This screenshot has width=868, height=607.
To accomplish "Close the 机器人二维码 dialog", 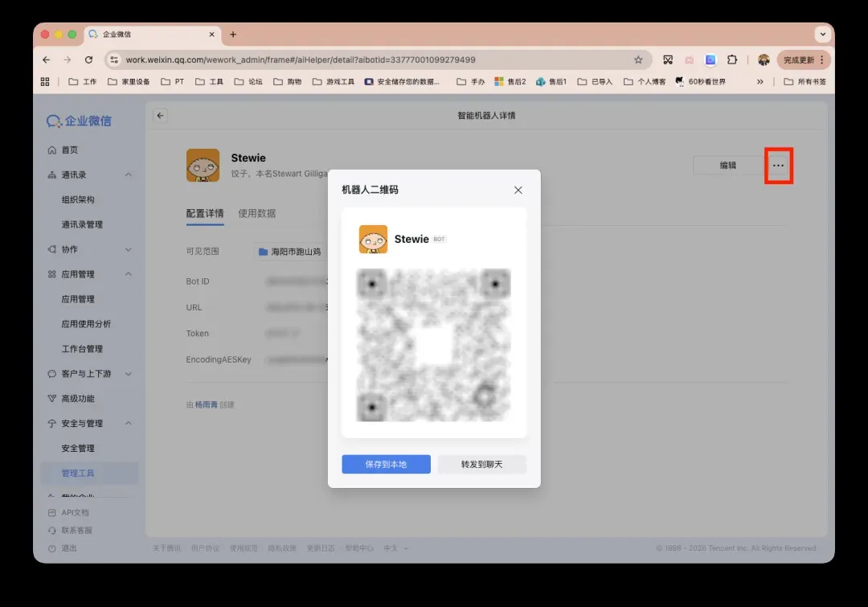I will coord(518,190).
